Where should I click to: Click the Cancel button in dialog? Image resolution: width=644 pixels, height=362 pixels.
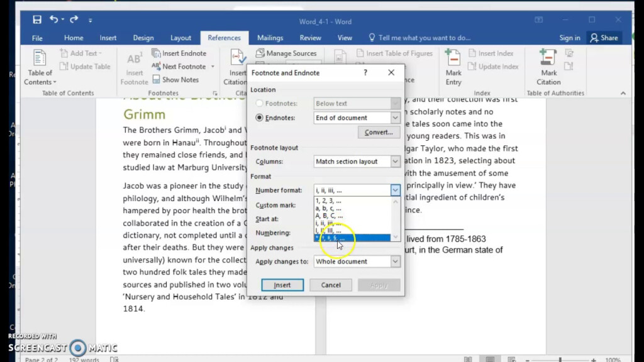pyautogui.click(x=331, y=285)
